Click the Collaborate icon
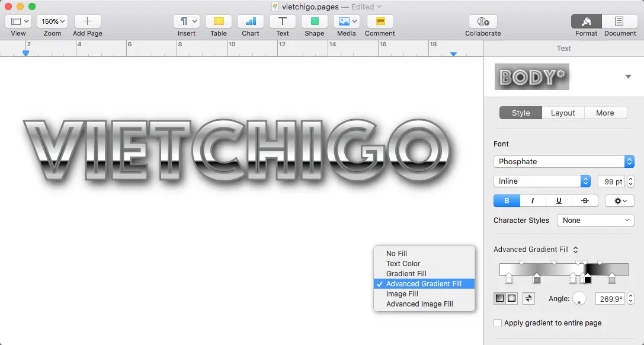Screen dimensions: 644x345 483,21
